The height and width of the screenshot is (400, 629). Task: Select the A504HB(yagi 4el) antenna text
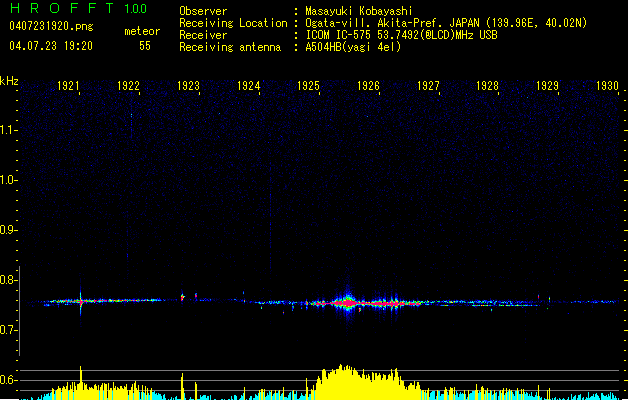pos(353,47)
